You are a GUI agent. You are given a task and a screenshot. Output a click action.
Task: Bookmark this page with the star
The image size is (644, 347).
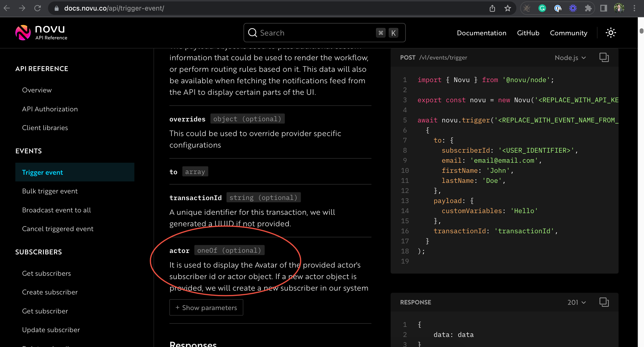[507, 8]
